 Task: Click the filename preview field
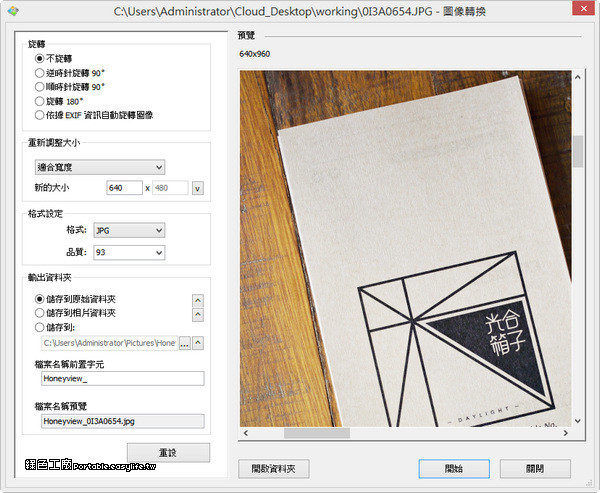pos(123,421)
